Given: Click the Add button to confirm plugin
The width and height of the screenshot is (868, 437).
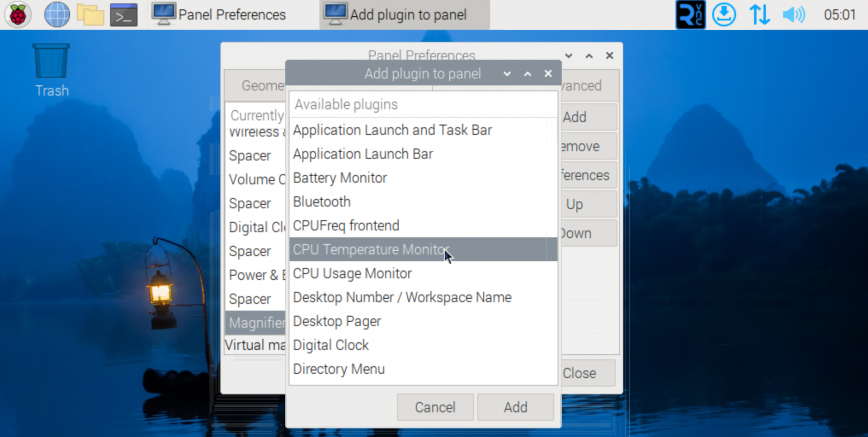Looking at the screenshot, I should [515, 407].
